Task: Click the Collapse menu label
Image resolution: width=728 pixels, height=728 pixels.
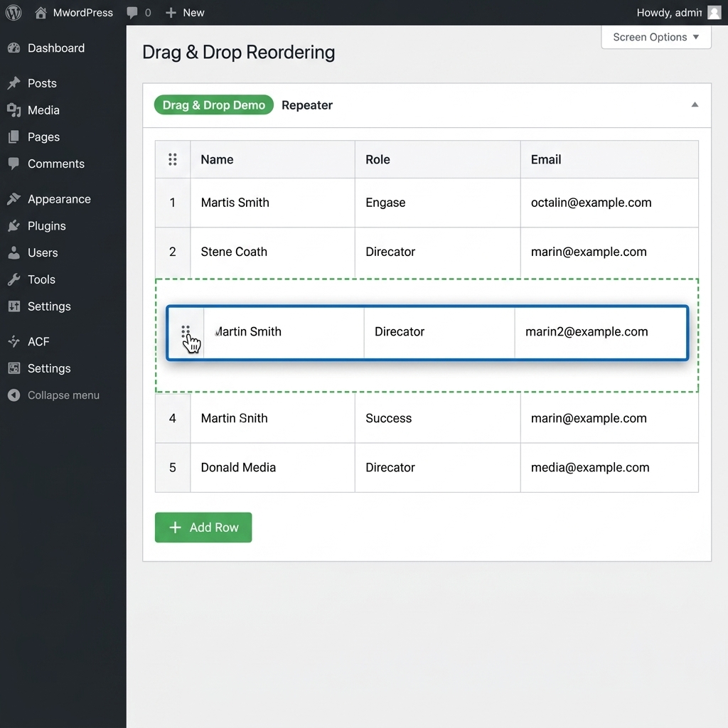Action: click(x=63, y=395)
